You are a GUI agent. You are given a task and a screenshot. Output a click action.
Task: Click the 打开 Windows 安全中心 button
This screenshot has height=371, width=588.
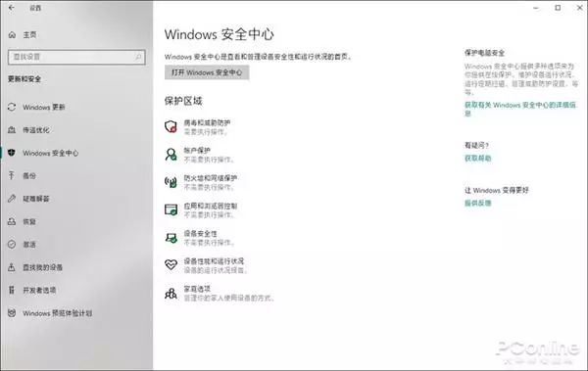(207, 72)
